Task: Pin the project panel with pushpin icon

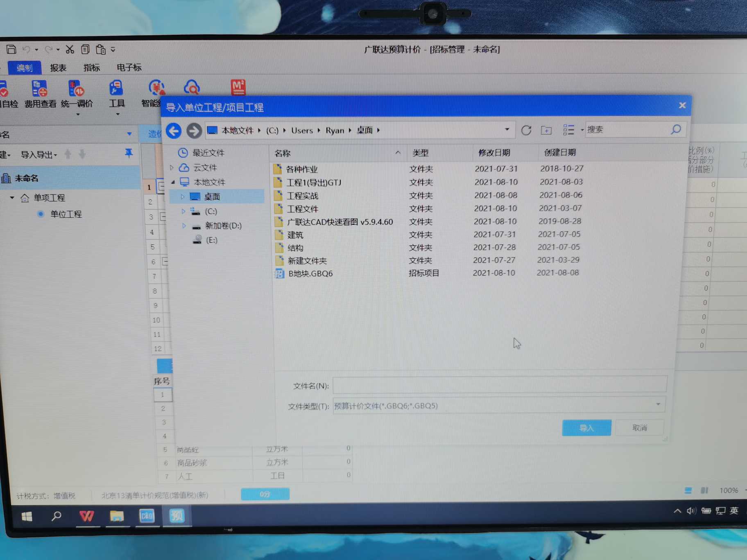Action: 129,153
